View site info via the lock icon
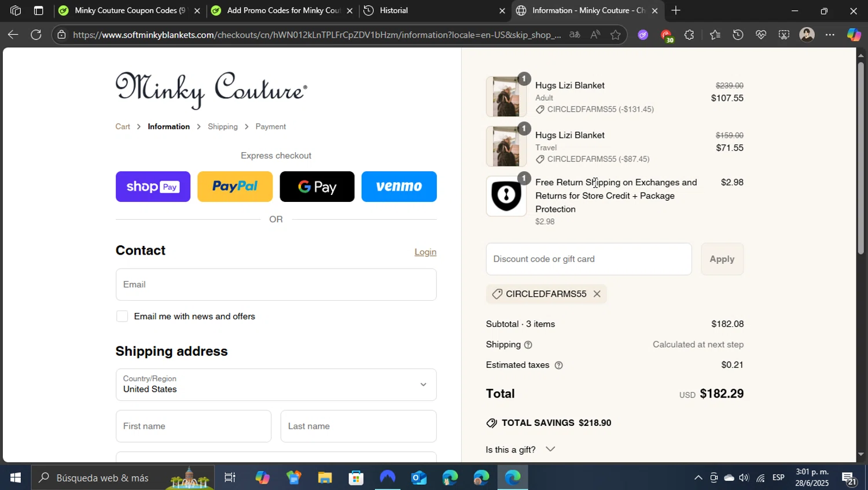This screenshot has width=868, height=490. 61,35
